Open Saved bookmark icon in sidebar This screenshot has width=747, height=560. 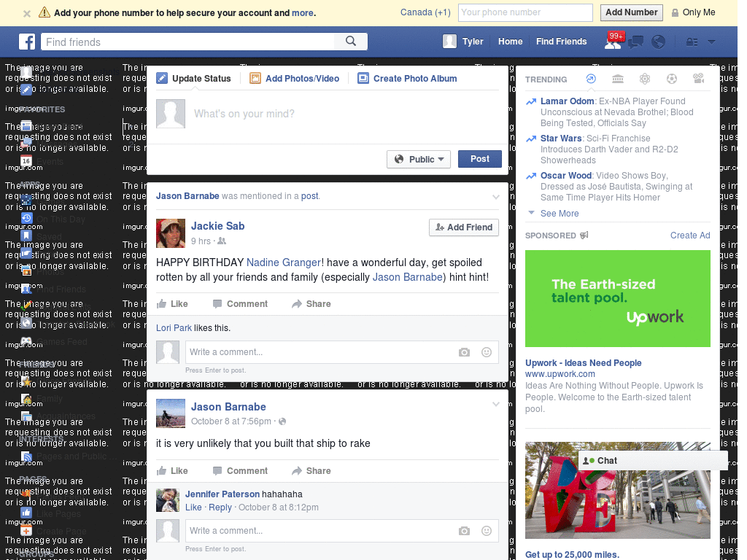[x=26, y=236]
